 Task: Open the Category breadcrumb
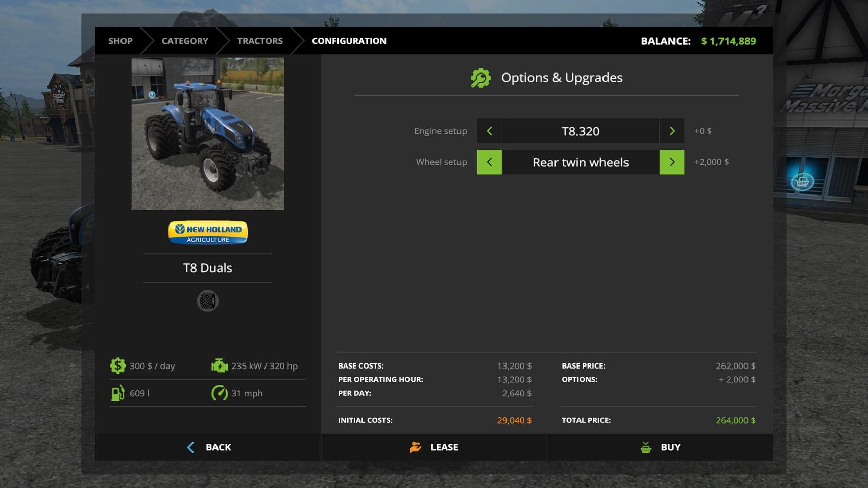pos(185,41)
